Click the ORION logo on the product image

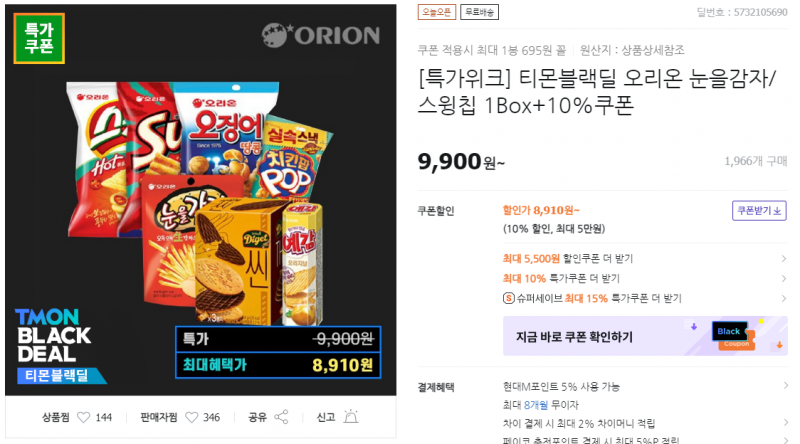click(321, 35)
